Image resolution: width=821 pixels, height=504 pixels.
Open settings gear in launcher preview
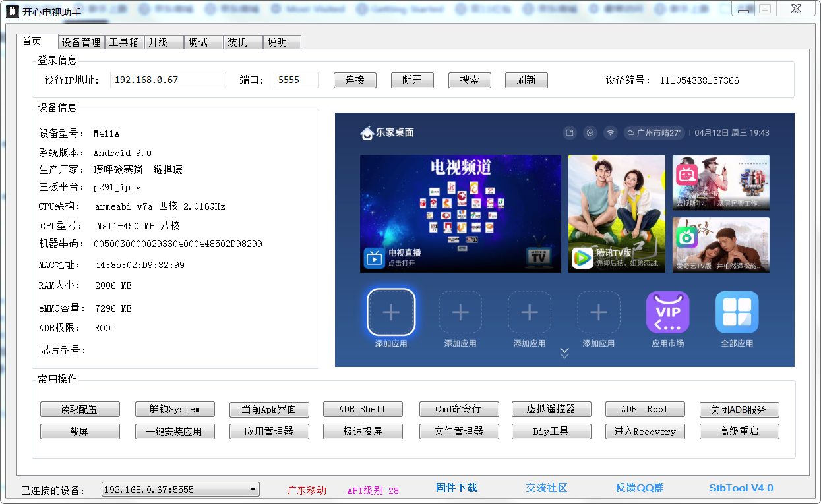(589, 132)
